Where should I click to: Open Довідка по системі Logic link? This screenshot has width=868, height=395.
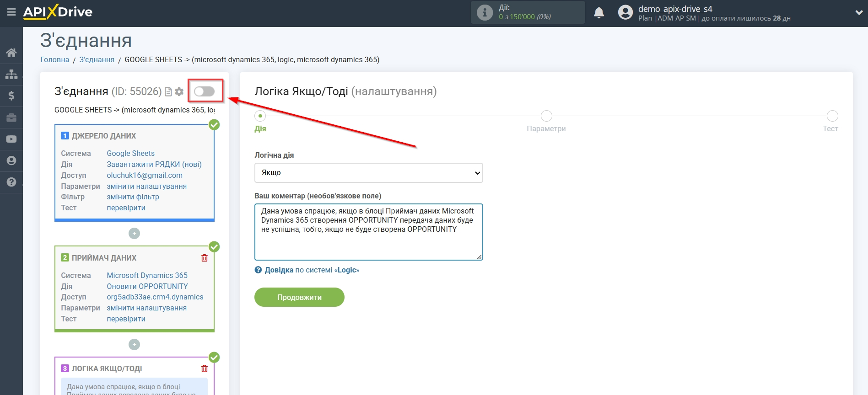click(312, 270)
